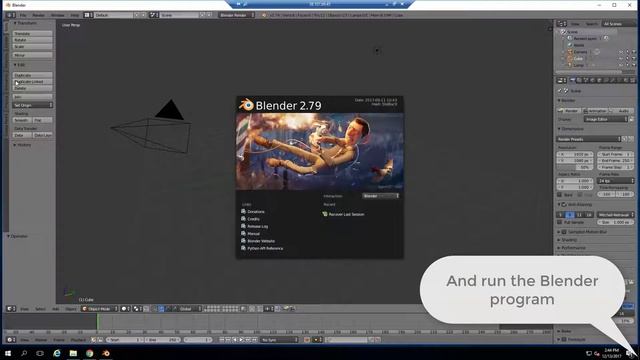Collapse the Transform panel header

(x=25, y=23)
